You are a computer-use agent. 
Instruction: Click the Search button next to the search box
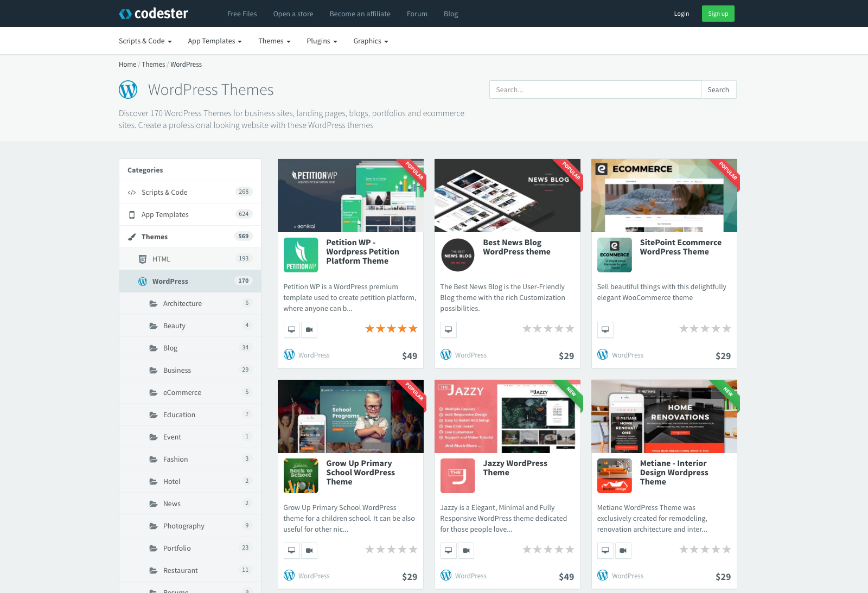click(x=718, y=90)
